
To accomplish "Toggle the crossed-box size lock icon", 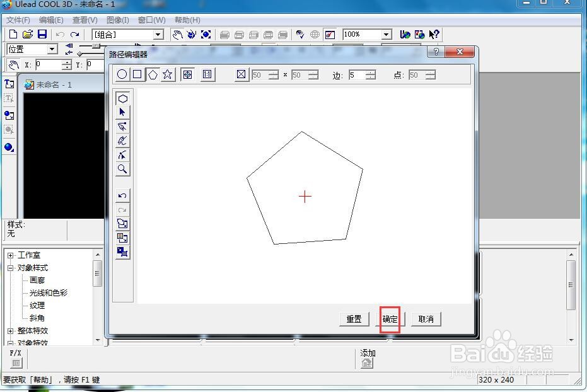I will pyautogui.click(x=241, y=74).
